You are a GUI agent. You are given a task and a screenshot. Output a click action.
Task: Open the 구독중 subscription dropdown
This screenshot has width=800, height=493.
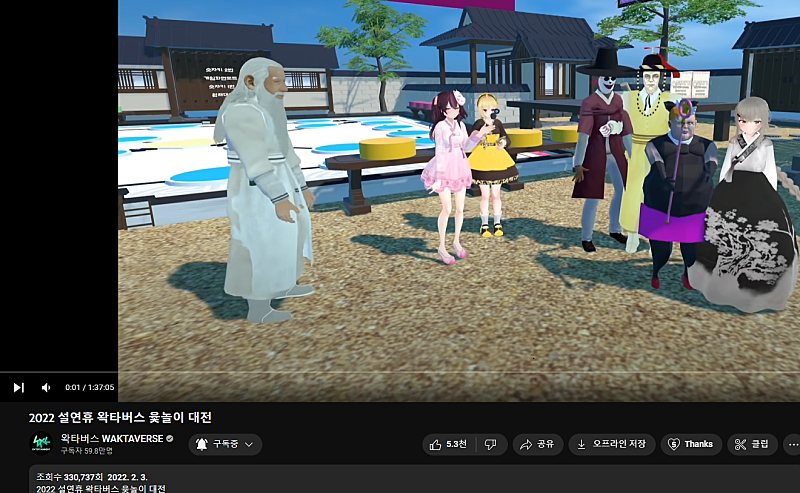tap(225, 444)
